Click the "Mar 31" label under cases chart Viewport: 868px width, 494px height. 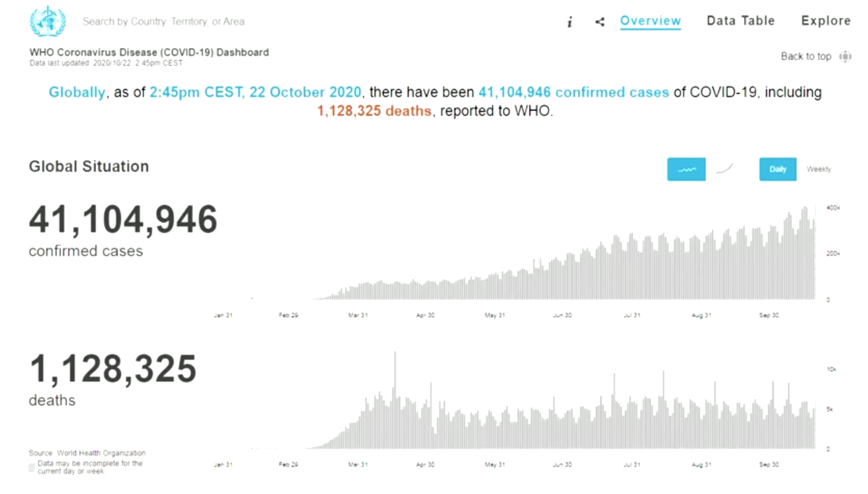[358, 315]
